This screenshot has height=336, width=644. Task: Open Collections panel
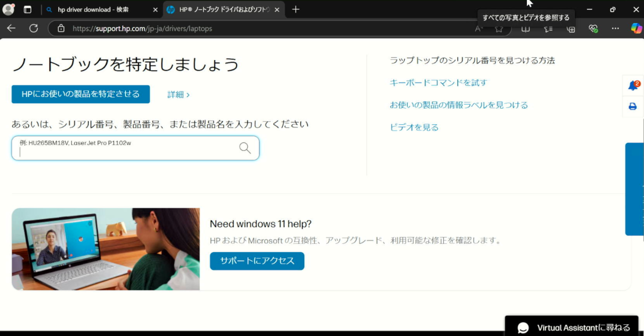[571, 28]
